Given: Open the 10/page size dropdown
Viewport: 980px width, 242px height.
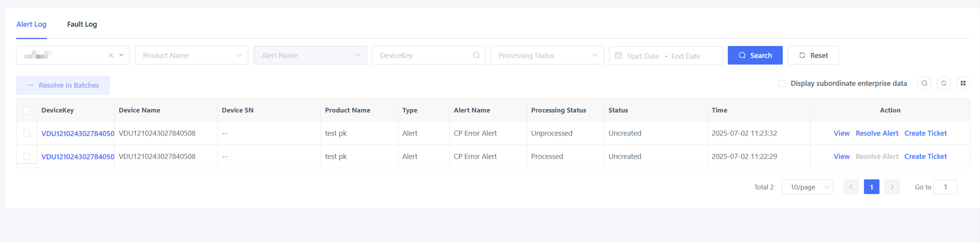Looking at the screenshot, I should tap(807, 187).
